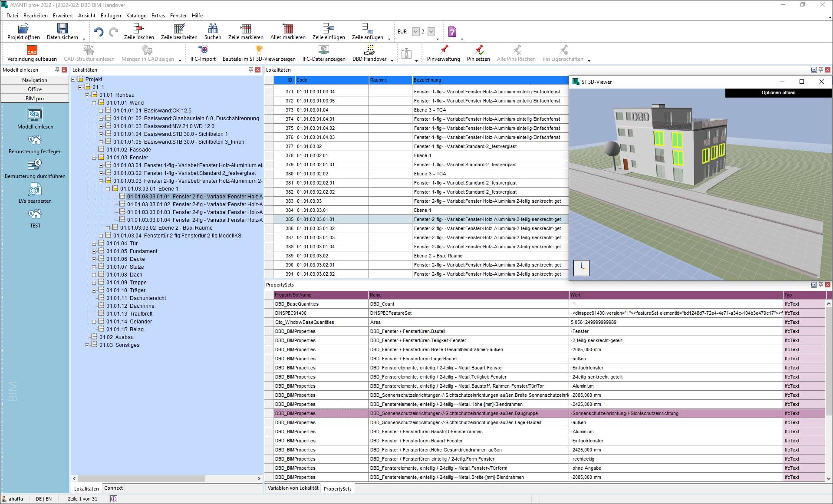833x504 pixels.
Task: Expand the 01.01.05 Fundament node
Action: point(94,251)
